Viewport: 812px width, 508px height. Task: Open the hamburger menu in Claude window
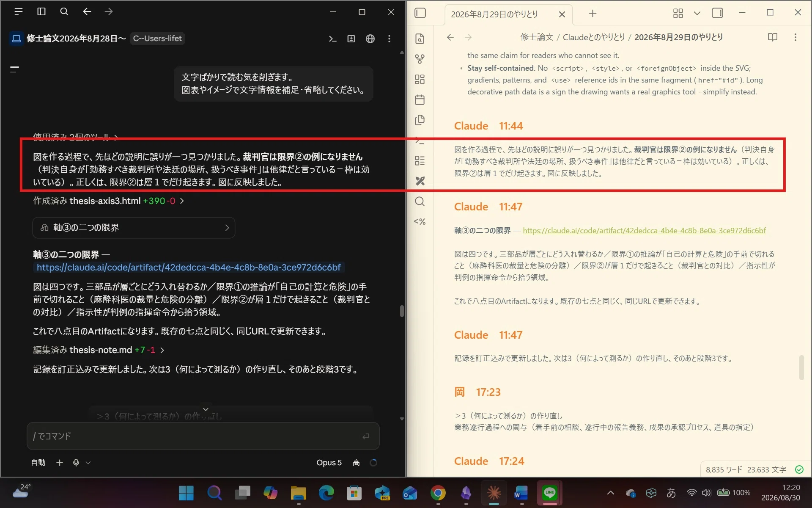tap(18, 12)
